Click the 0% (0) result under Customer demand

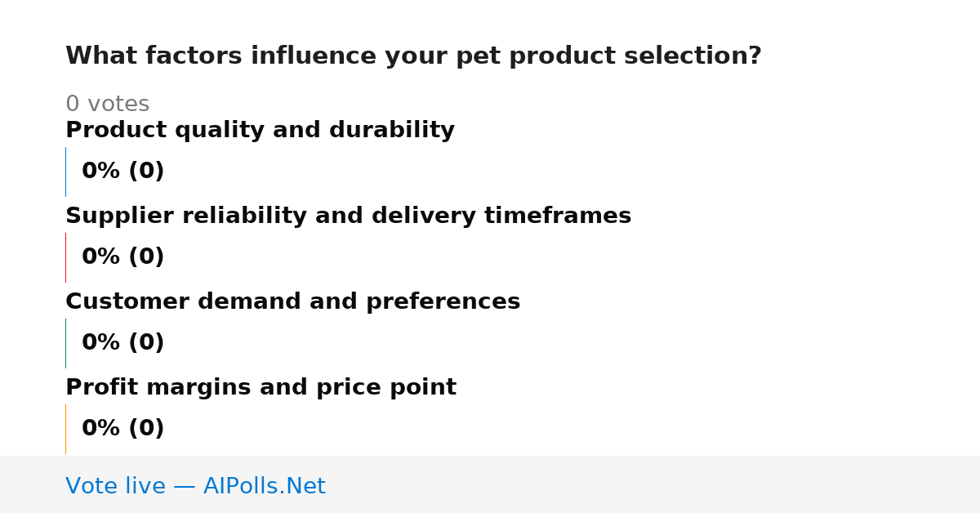click(122, 343)
